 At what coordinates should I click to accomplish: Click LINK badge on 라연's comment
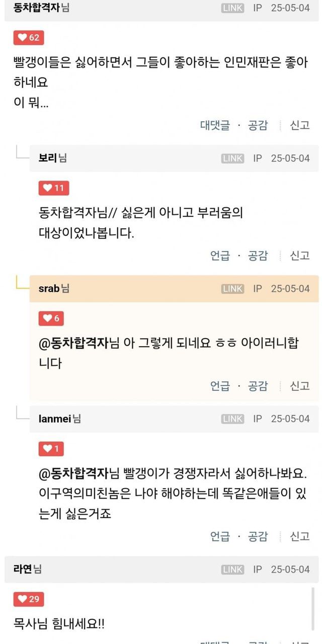[232, 570]
